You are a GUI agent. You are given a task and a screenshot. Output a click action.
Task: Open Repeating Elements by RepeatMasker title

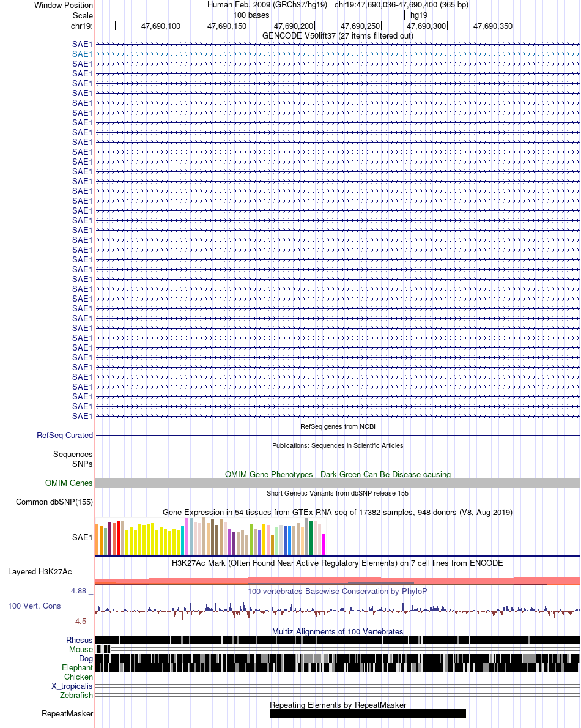(338, 705)
